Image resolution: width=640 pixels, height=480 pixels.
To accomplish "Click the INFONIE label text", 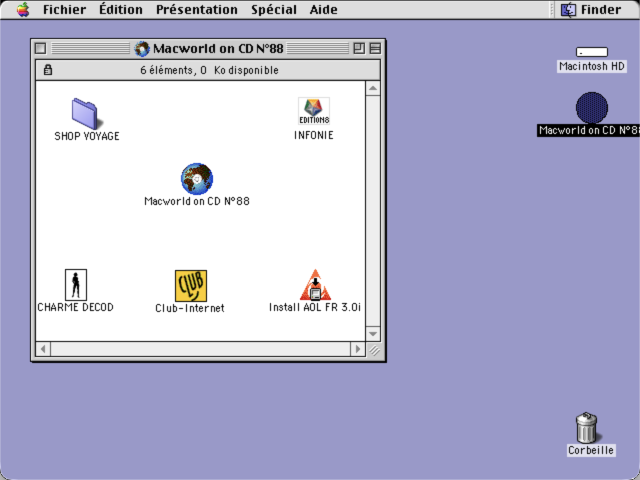I will click(313, 135).
